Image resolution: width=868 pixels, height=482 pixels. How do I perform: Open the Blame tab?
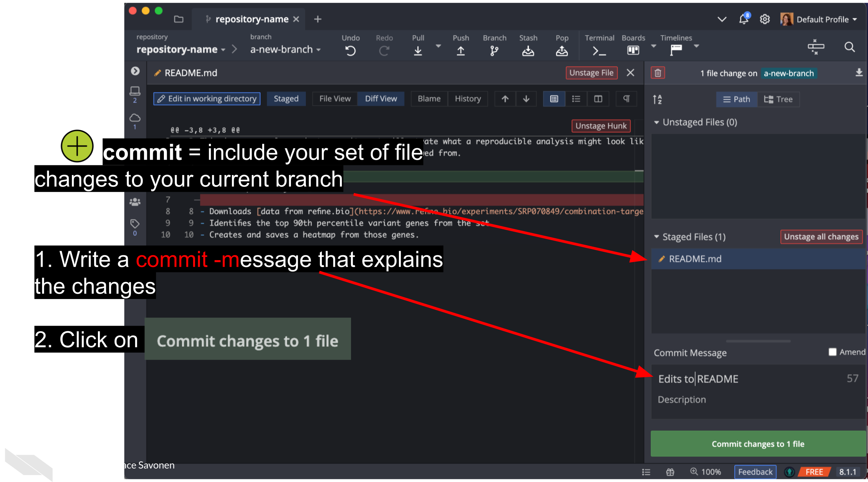tap(429, 99)
